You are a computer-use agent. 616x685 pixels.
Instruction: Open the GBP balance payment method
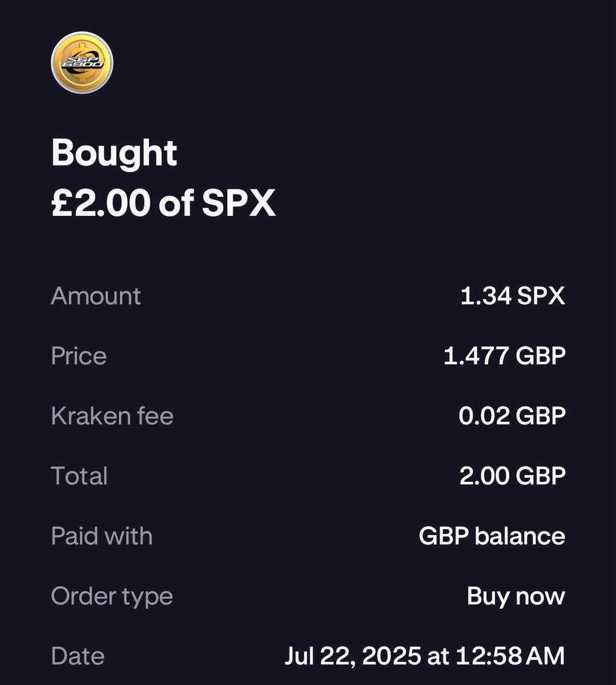tap(492, 536)
